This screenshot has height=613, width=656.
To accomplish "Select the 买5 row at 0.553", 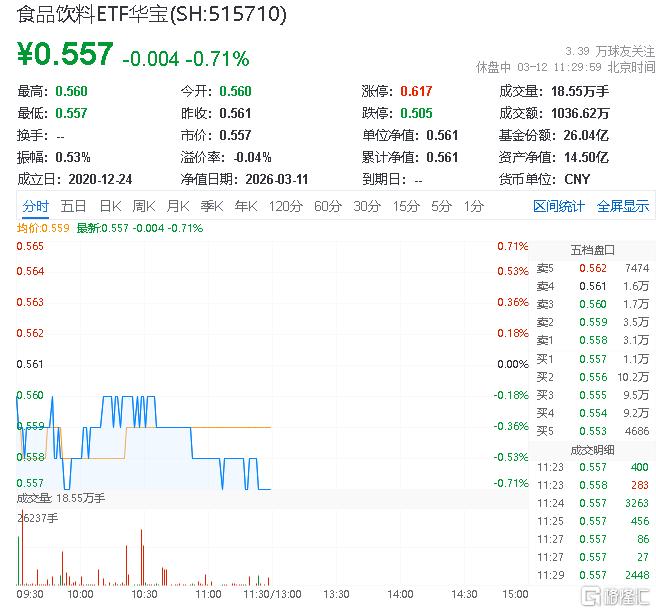I will tap(593, 431).
